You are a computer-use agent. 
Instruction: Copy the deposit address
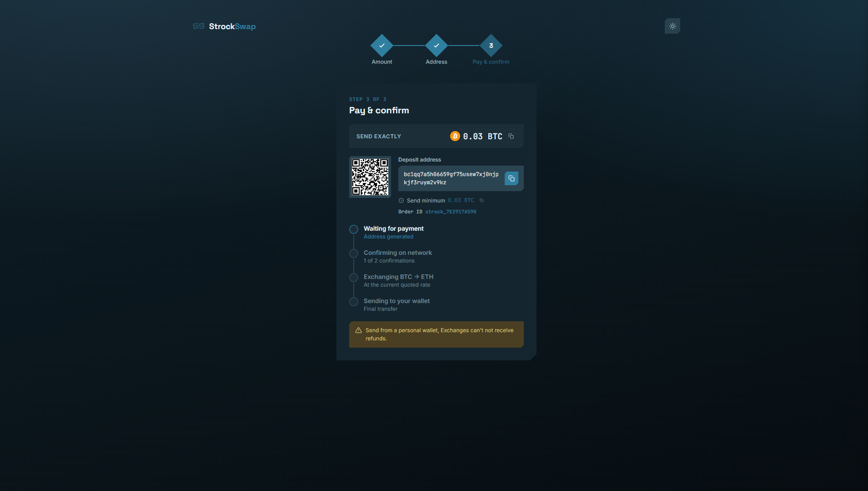pos(512,178)
